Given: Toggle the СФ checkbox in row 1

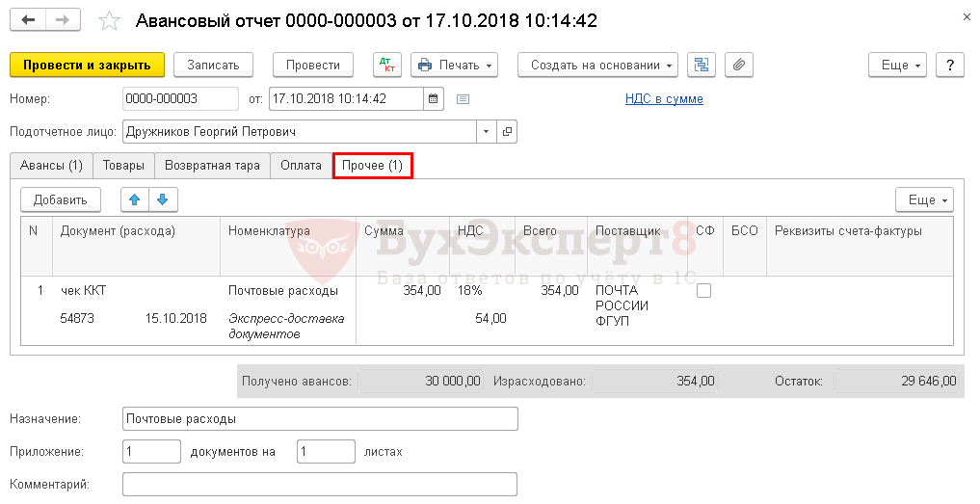Looking at the screenshot, I should click(703, 291).
